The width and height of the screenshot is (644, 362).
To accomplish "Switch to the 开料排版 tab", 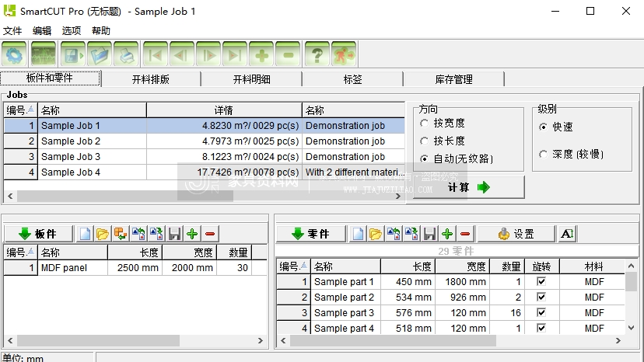I will 151,79.
